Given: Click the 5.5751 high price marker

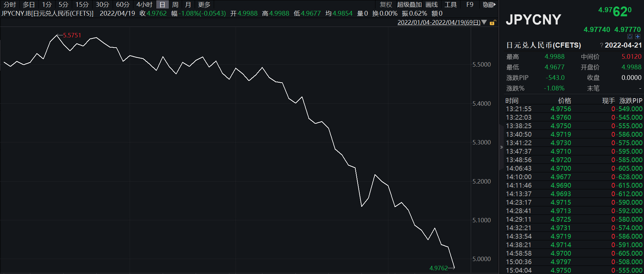Looking at the screenshot, I should pyautogui.click(x=72, y=35).
